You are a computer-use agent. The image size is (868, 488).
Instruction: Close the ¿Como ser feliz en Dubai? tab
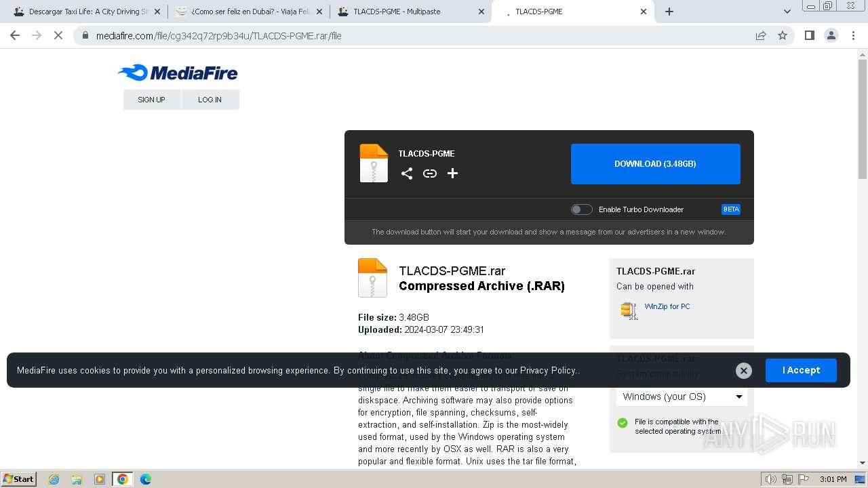click(319, 12)
